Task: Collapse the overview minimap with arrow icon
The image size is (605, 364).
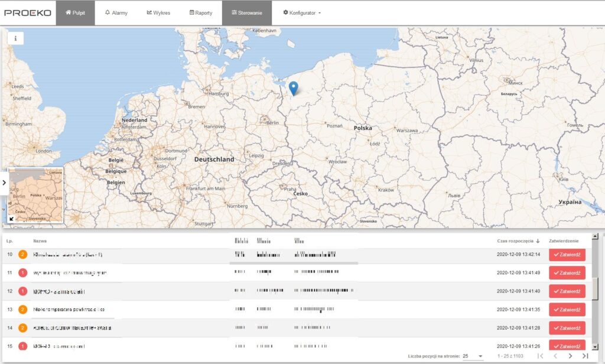Action: tap(12, 219)
